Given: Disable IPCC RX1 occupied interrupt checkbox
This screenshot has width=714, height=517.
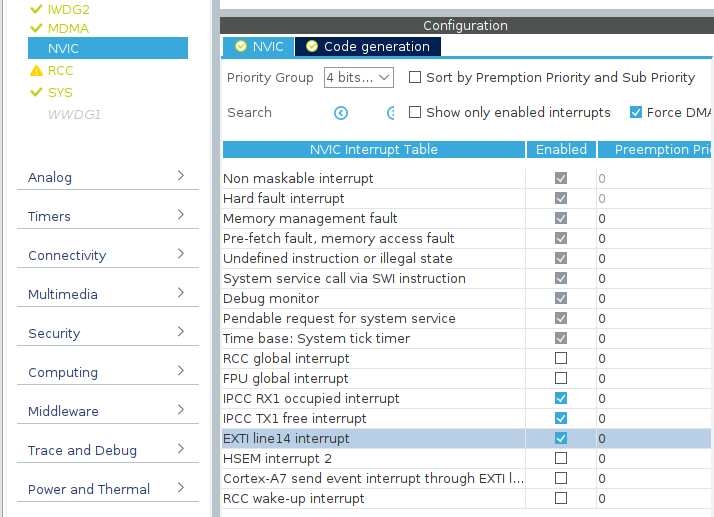Looking at the screenshot, I should [561, 399].
